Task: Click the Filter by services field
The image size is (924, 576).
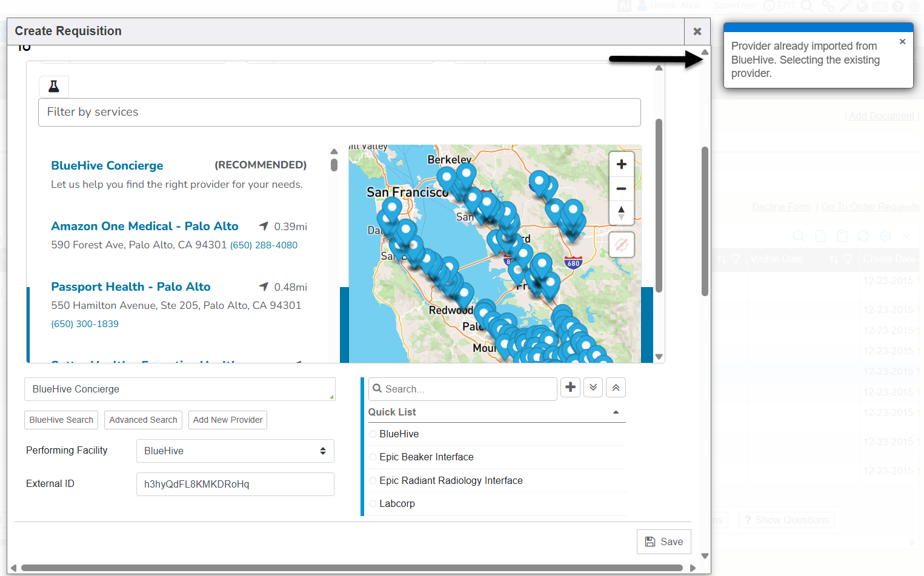Action: tap(339, 113)
